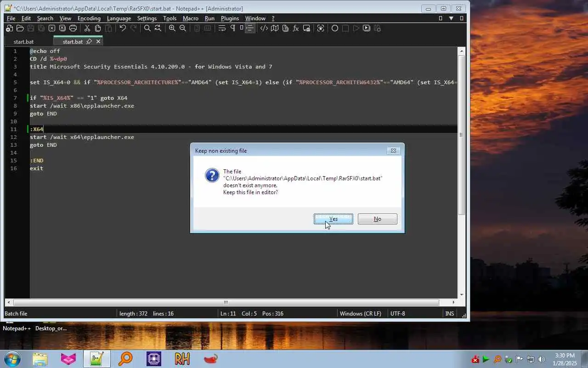Click the Close All toolbar icon
The height and width of the screenshot is (368, 588).
[62, 28]
